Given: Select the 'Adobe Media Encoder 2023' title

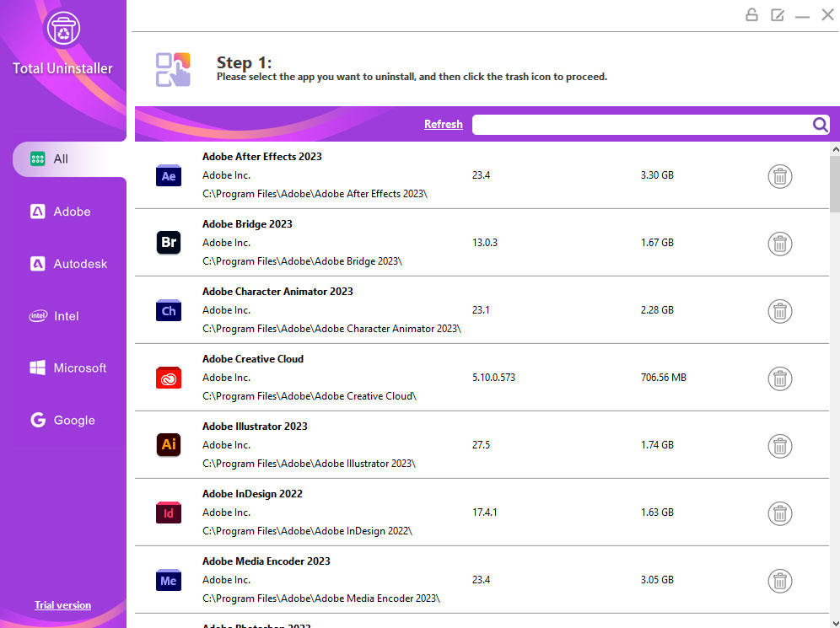Looking at the screenshot, I should click(267, 561).
